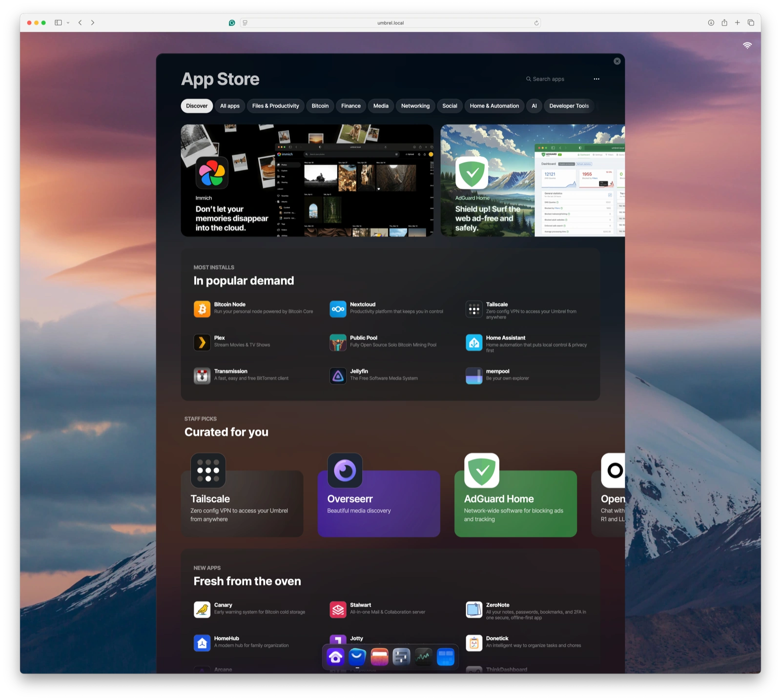
Task: Open a new Safari tab
Action: [x=738, y=23]
